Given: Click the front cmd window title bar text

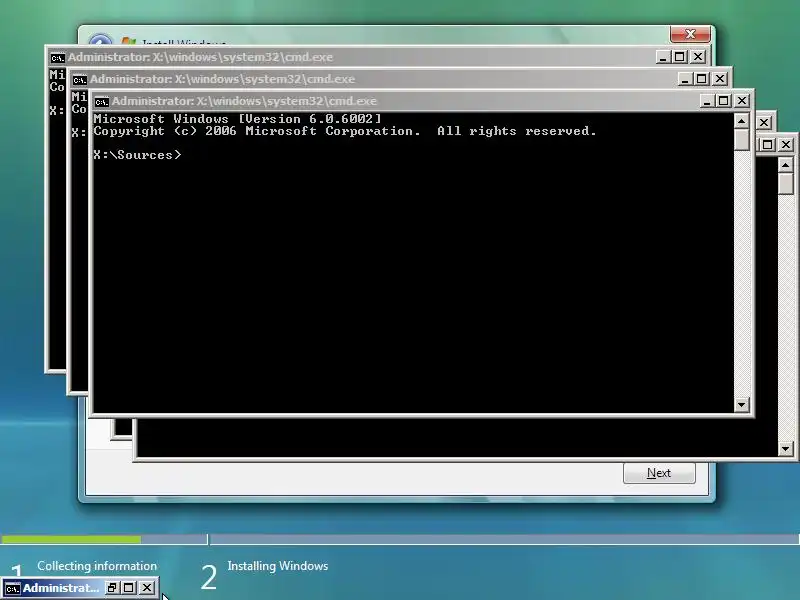Looking at the screenshot, I should [244, 101].
